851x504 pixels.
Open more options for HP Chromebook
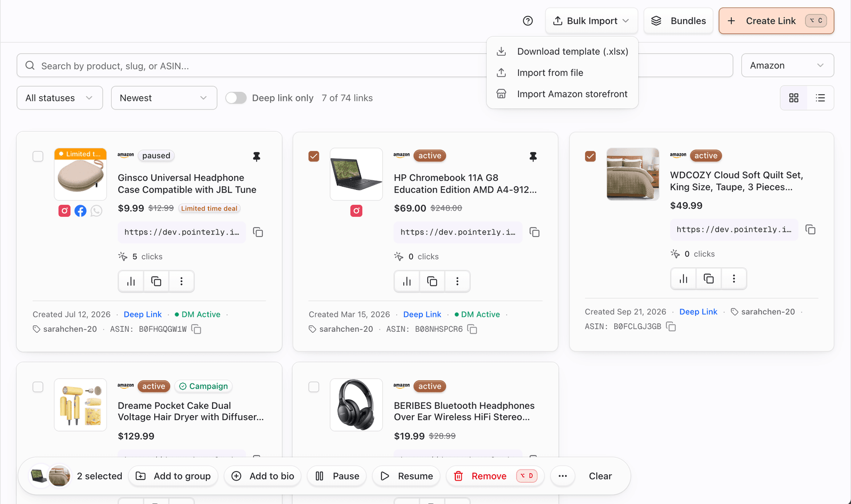click(x=457, y=281)
